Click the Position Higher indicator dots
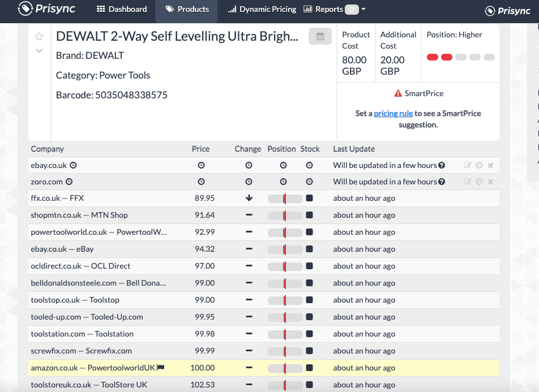Screen dimensions: 539x392 coord(460,57)
